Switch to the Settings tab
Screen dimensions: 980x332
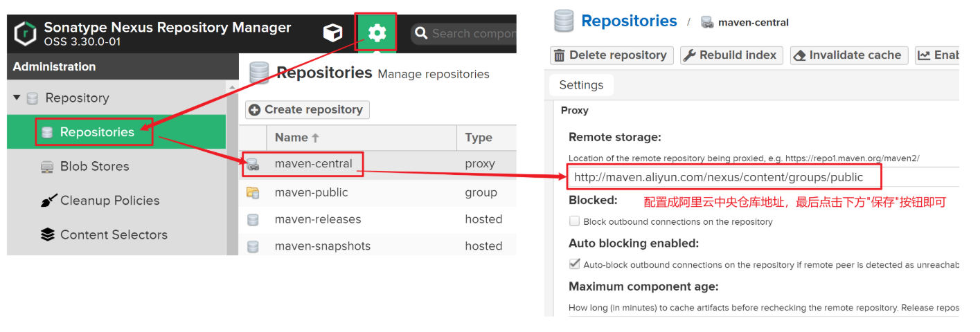581,85
